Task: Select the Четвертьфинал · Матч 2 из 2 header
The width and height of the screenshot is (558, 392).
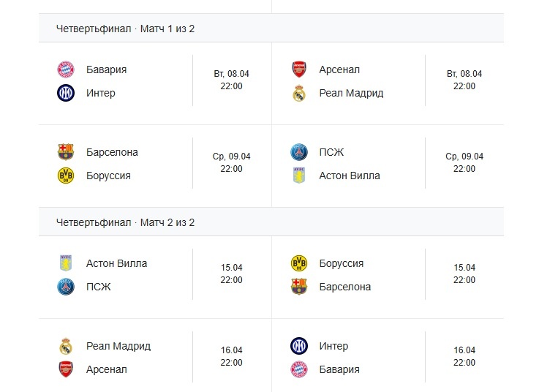Action: pyautogui.click(x=126, y=222)
